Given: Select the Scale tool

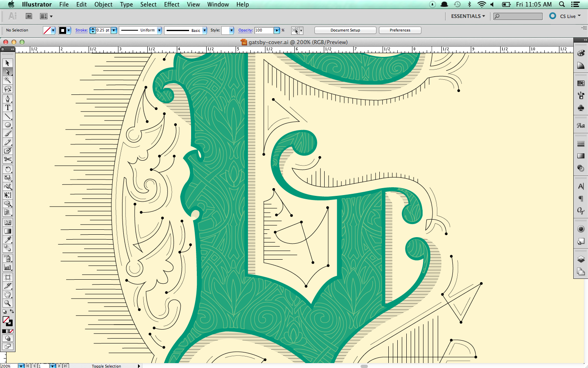Looking at the screenshot, I should click(x=7, y=178).
